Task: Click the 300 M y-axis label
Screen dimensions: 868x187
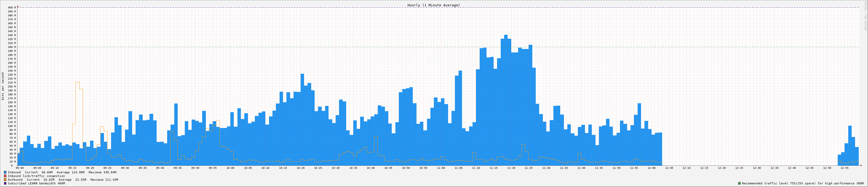Action: (x=12, y=47)
